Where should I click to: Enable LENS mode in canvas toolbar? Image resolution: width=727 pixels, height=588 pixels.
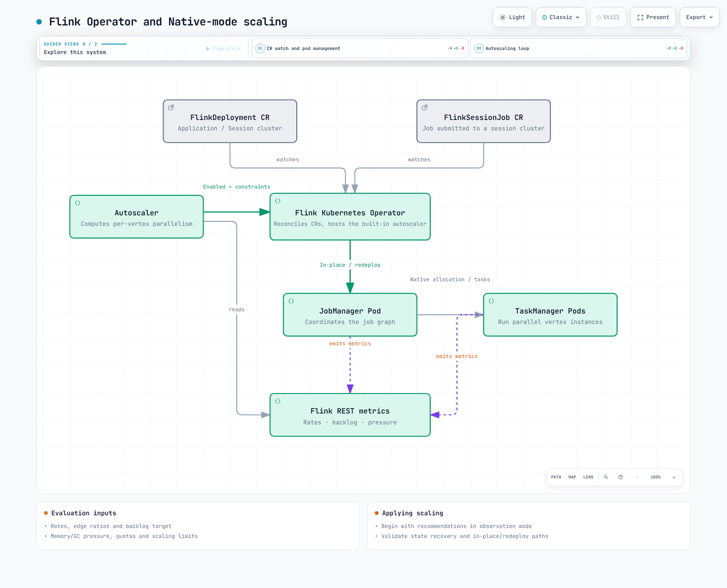pyautogui.click(x=588, y=477)
